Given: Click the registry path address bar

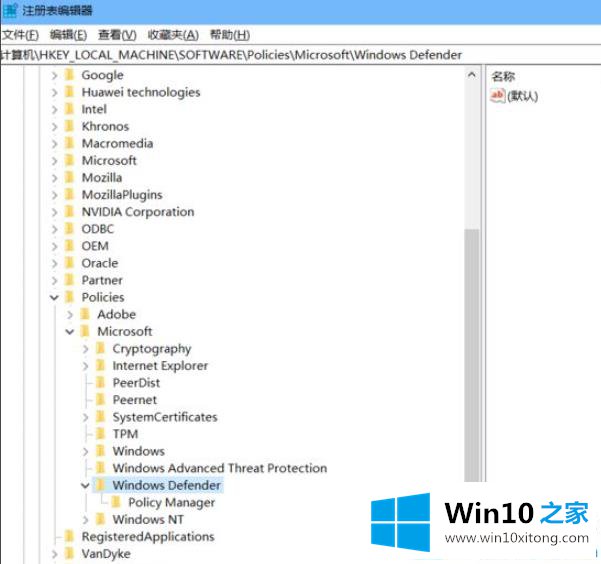Looking at the screenshot, I should [300, 55].
